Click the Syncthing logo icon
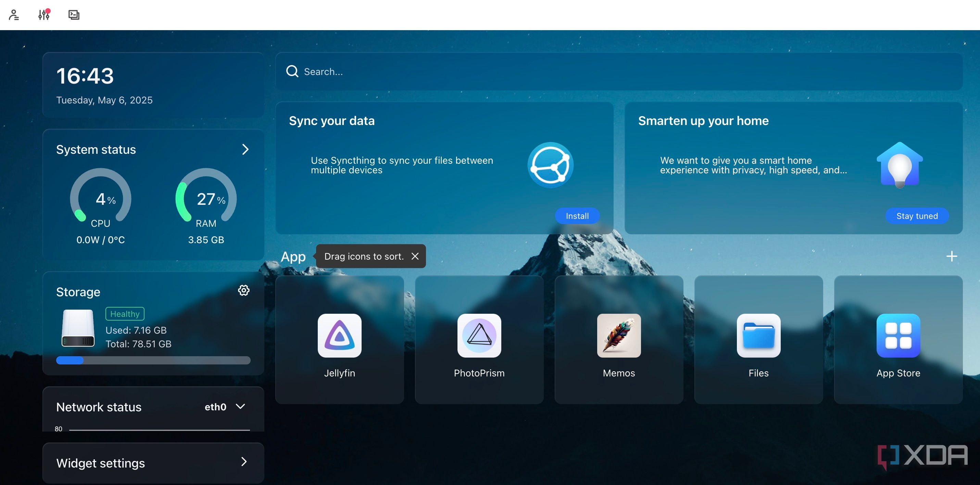This screenshot has height=485, width=980. click(550, 165)
